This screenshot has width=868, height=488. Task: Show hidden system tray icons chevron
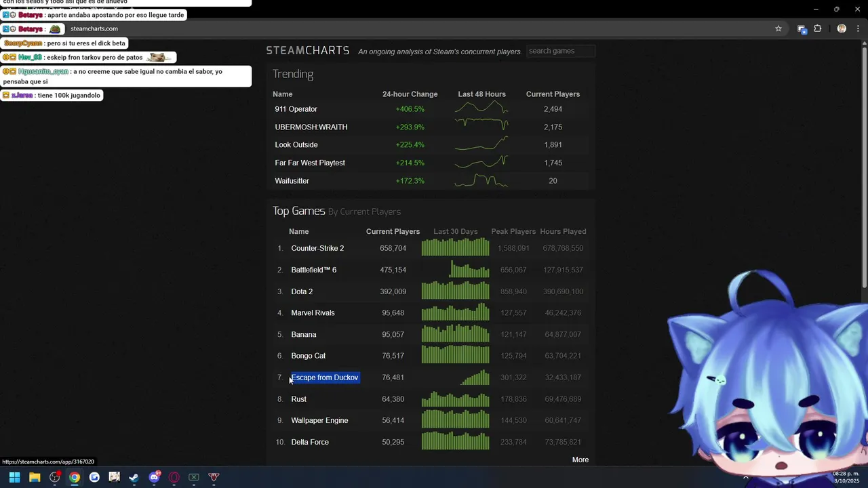[x=746, y=477]
